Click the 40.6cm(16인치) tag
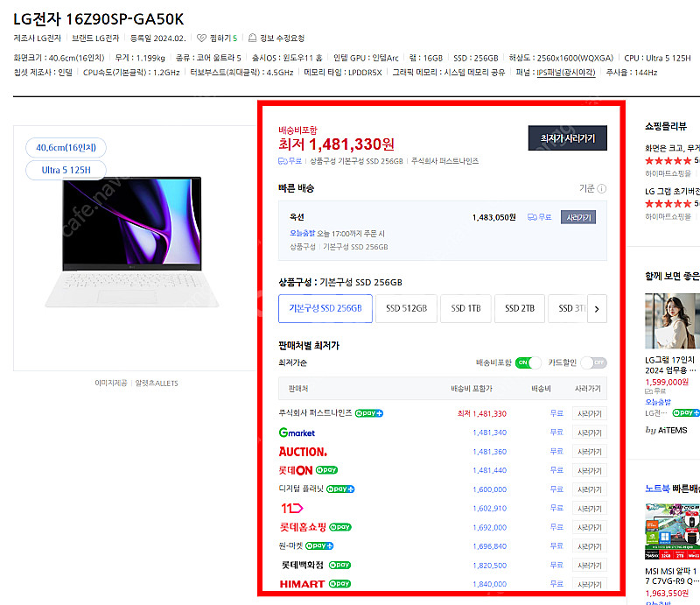The height and width of the screenshot is (605, 700). [x=66, y=147]
